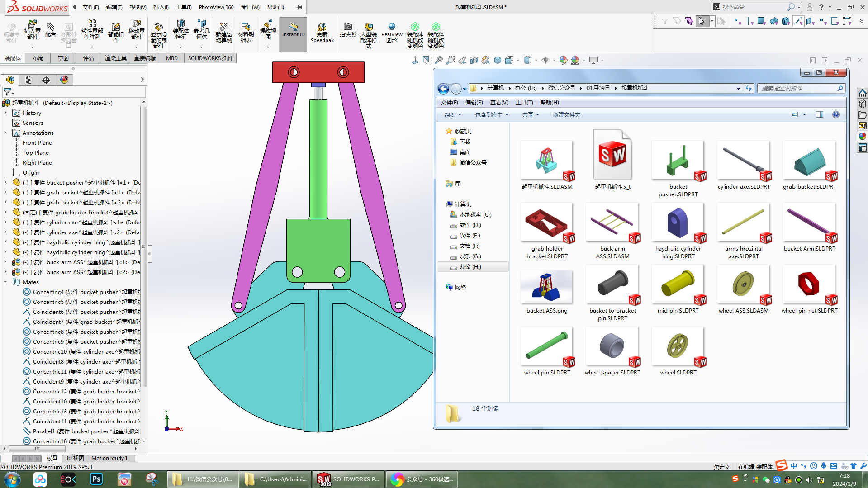Switch to SOLIDWORKS taskbar button
The image size is (868, 488).
coord(348,479)
